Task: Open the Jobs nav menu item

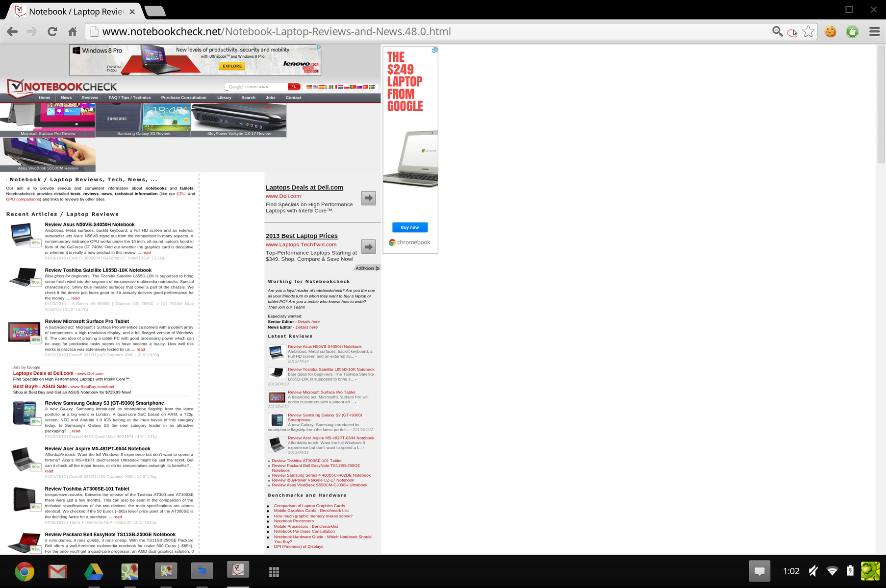Action: tap(271, 98)
